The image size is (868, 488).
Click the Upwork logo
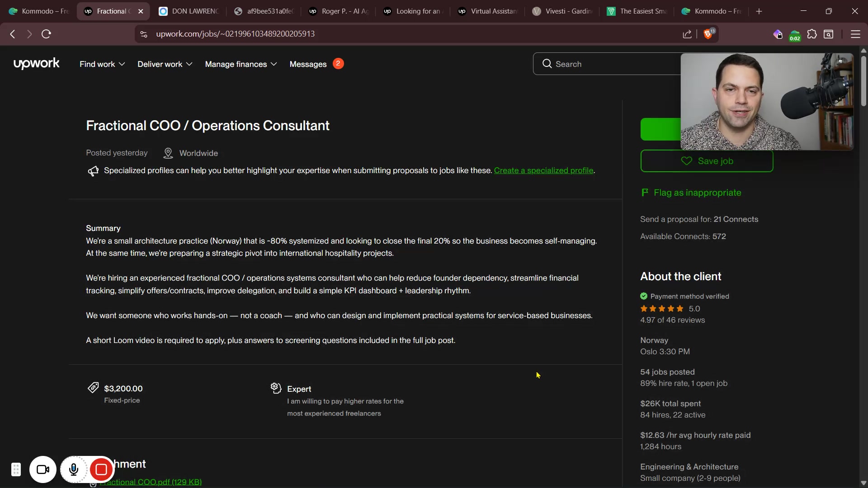36,64
